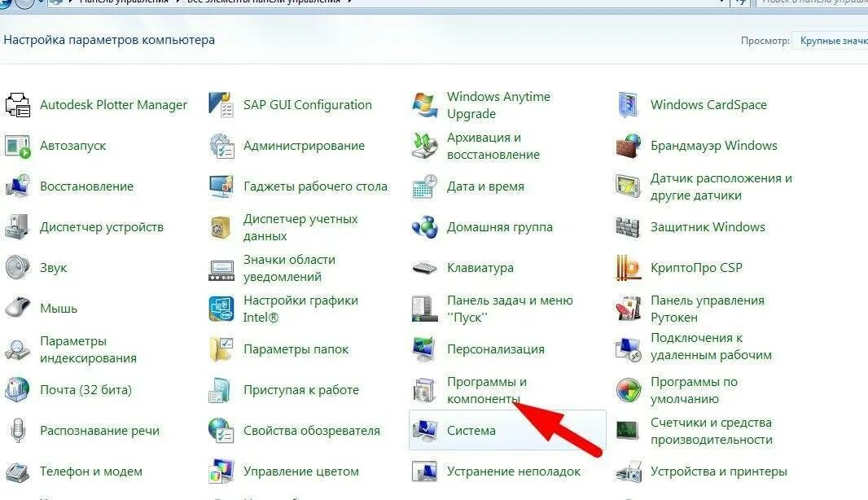Open the Звук speaker icon
The height and width of the screenshot is (500, 868).
click(x=18, y=267)
